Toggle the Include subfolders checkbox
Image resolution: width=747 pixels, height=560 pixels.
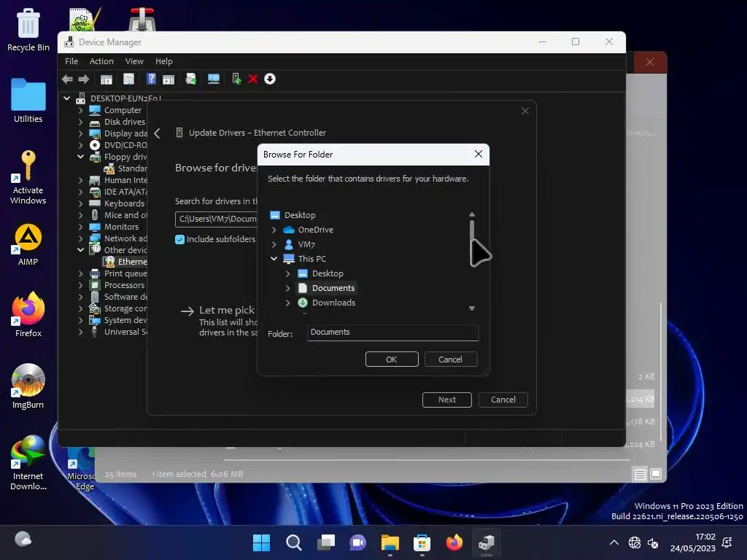point(179,239)
